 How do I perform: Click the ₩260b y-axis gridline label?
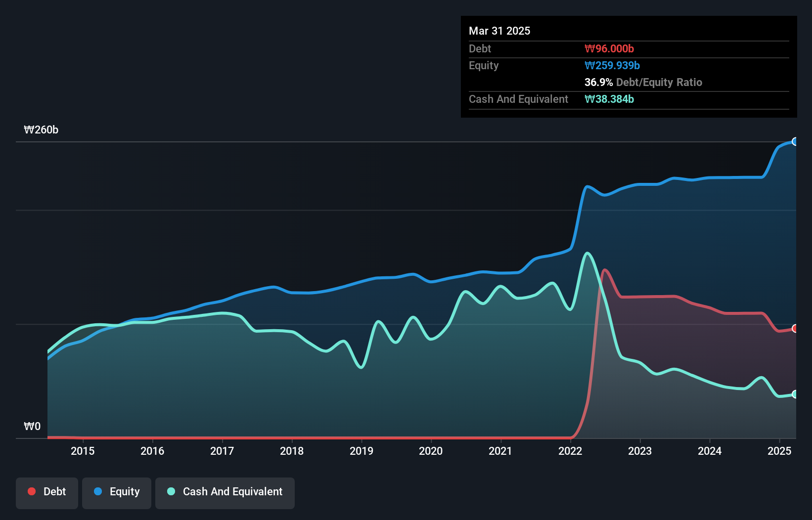pos(42,130)
